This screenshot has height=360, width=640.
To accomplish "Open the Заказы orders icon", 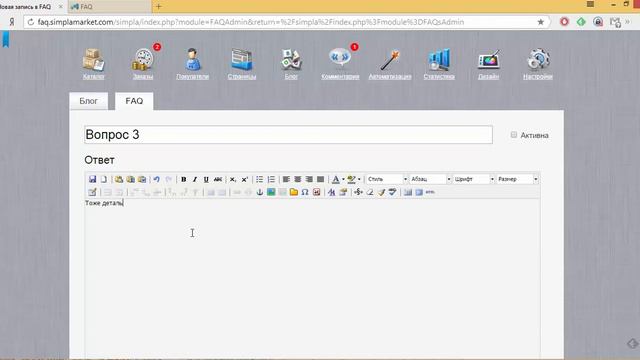I will [143, 60].
